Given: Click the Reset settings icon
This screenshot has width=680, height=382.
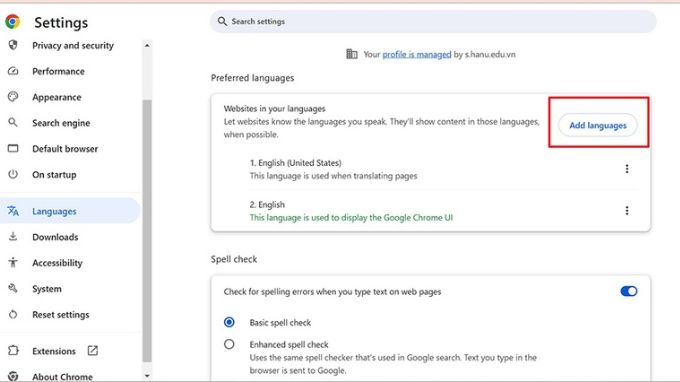Looking at the screenshot, I should click(x=13, y=314).
